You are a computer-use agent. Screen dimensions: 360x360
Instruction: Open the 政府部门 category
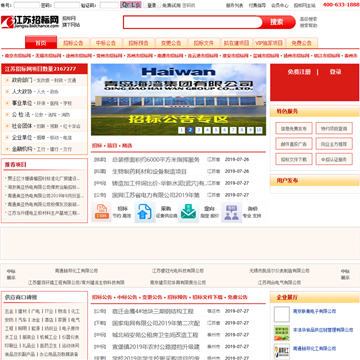[x=22, y=80]
